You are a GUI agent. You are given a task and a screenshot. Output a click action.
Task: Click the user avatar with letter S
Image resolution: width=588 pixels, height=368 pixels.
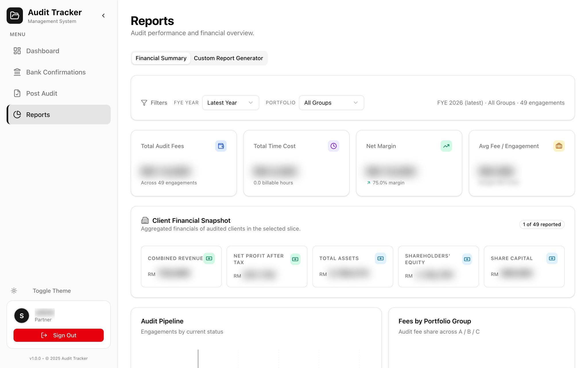[x=22, y=316]
